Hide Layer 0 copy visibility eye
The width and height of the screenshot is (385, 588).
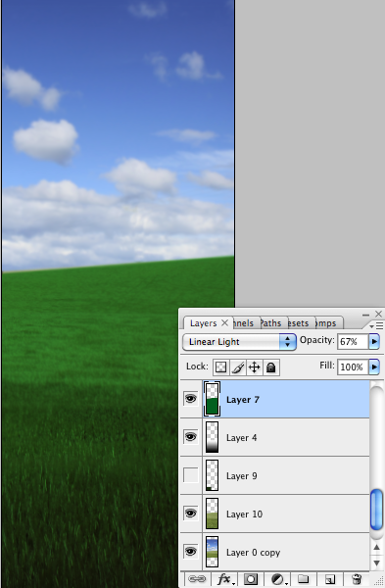coord(190,551)
